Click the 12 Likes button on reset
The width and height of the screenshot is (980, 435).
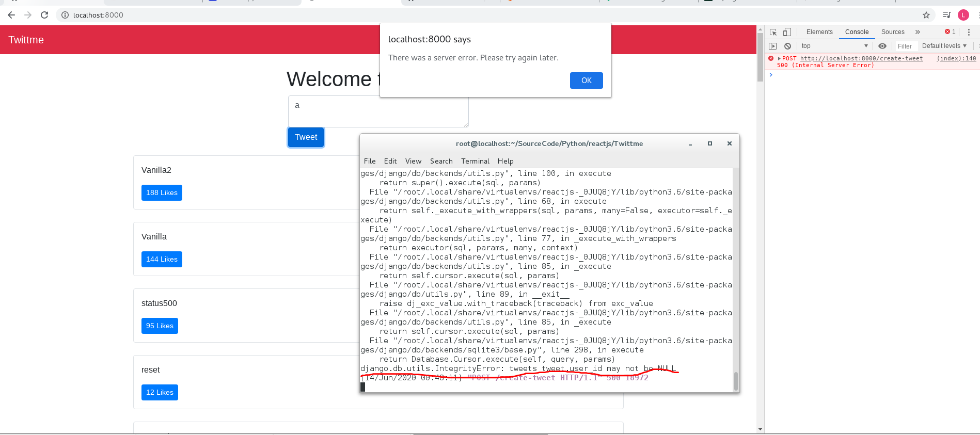coord(160,392)
